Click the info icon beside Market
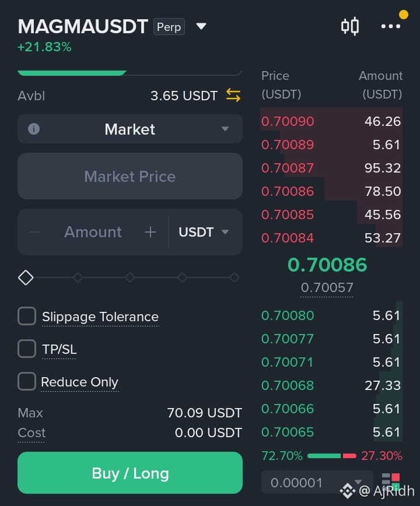Screen dimensions: 420x506 pyautogui.click(x=34, y=129)
